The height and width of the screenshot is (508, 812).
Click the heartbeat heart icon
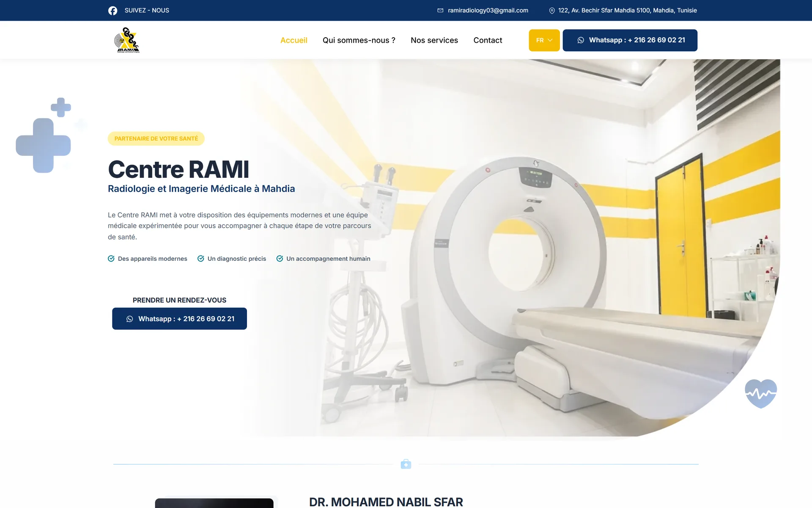point(761,394)
